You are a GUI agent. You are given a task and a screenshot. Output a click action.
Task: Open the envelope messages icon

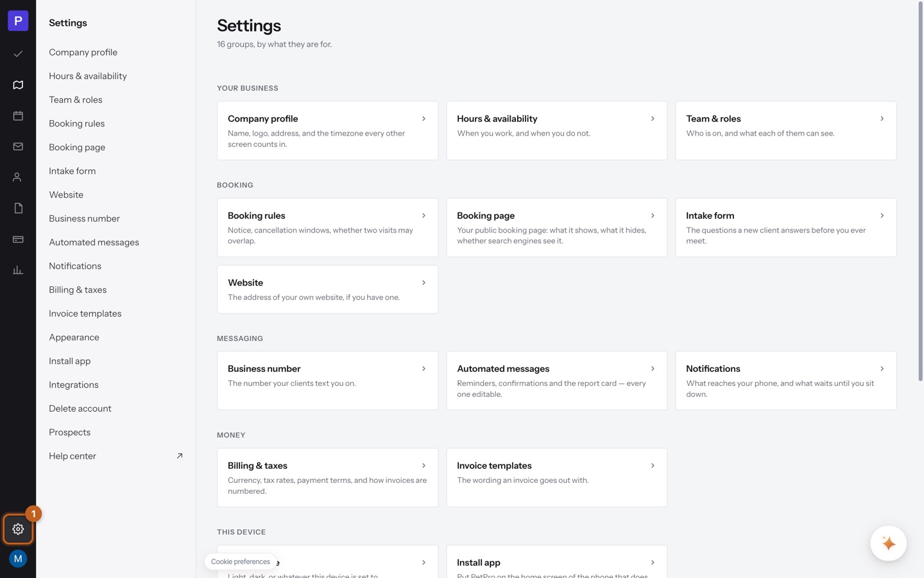tap(18, 146)
